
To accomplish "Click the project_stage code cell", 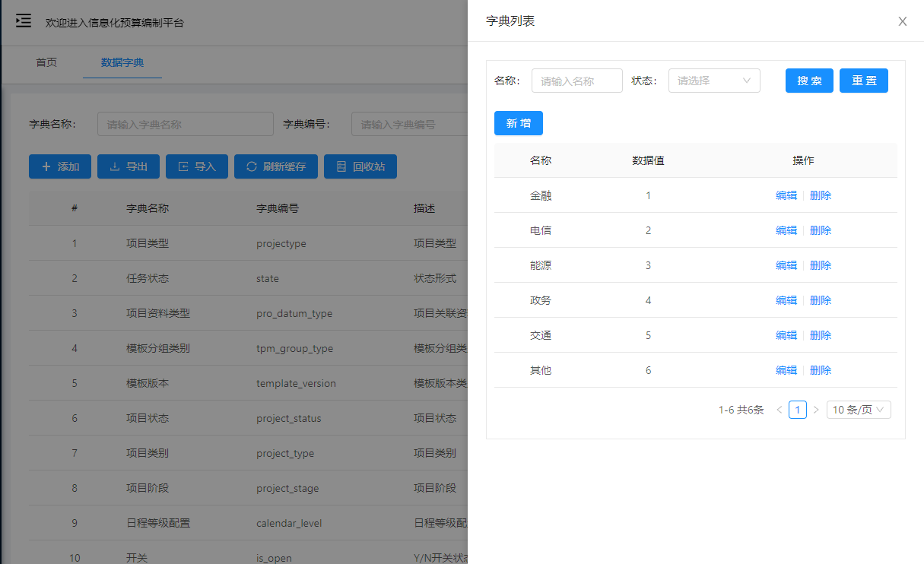I will click(287, 488).
